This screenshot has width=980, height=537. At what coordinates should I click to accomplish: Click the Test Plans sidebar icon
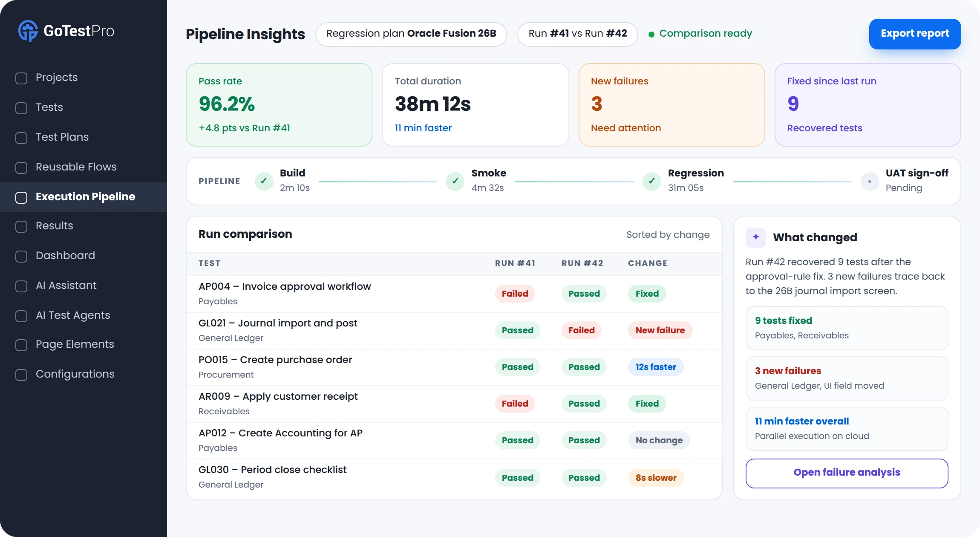[21, 138]
